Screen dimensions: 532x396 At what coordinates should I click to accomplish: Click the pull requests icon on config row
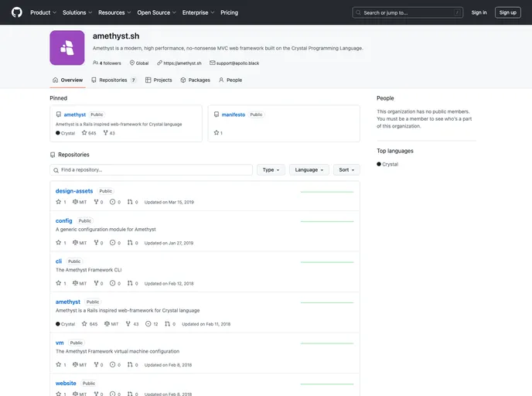point(130,243)
